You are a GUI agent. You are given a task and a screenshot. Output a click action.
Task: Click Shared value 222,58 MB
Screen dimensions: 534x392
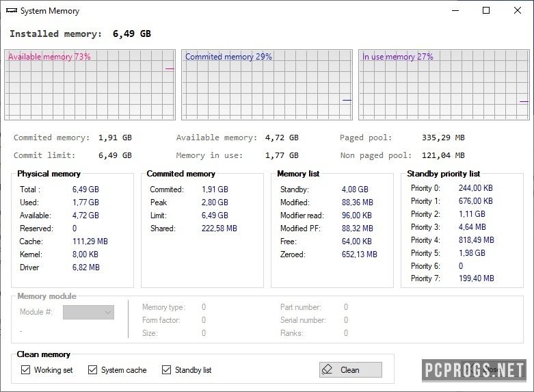coord(219,228)
